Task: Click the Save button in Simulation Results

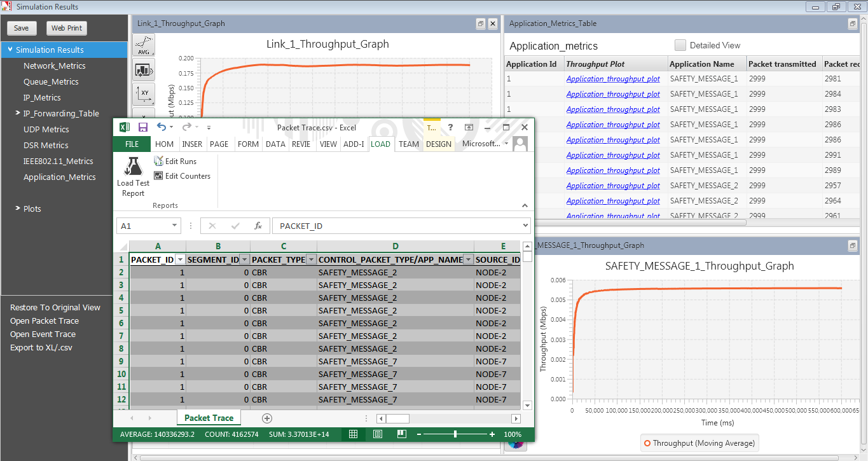Action: (x=22, y=28)
